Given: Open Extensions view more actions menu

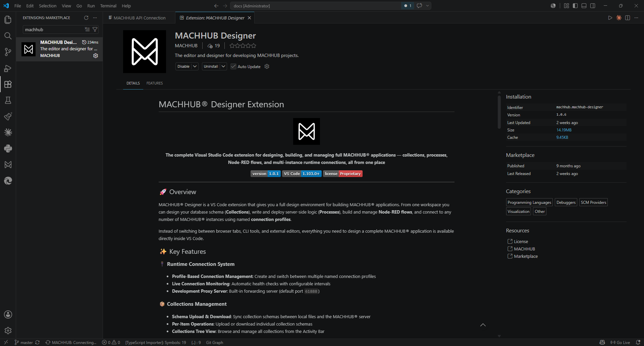Looking at the screenshot, I should pos(95,18).
